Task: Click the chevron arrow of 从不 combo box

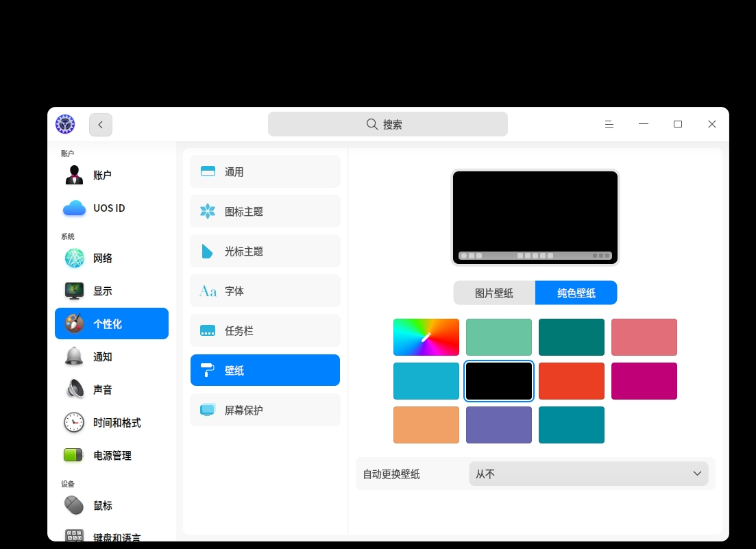Action: coord(697,474)
